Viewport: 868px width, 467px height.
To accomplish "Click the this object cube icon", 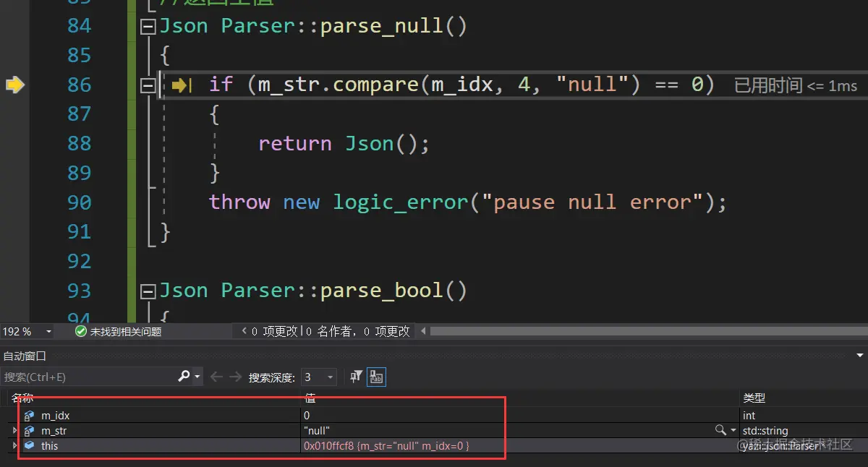I will [29, 446].
